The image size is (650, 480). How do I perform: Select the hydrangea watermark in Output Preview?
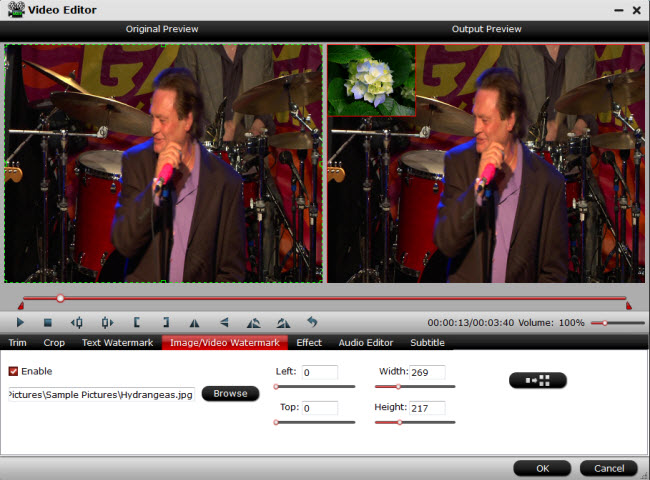(371, 81)
